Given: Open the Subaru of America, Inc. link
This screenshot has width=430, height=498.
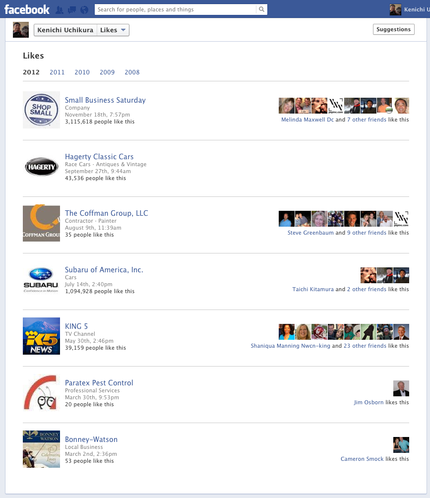Looking at the screenshot, I should click(104, 269).
